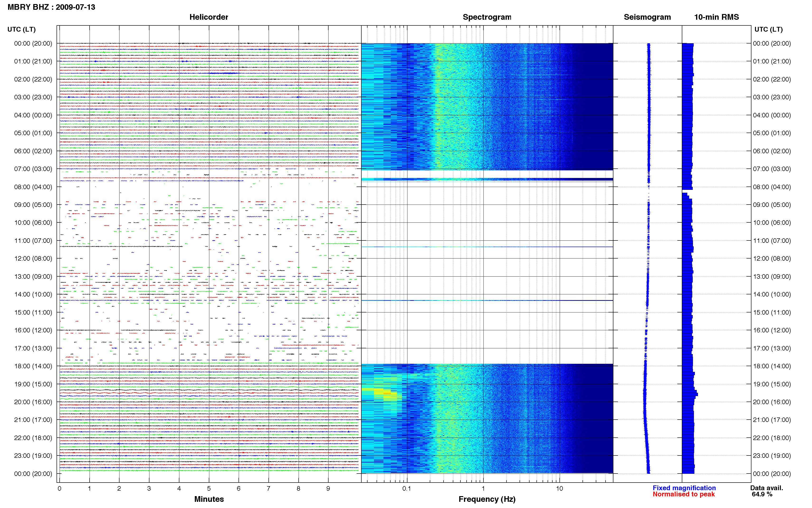Click the Seismogram column heading

[647, 17]
